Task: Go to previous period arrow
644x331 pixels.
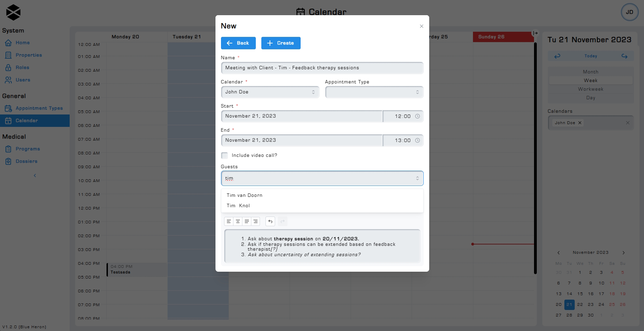Action: [557, 56]
